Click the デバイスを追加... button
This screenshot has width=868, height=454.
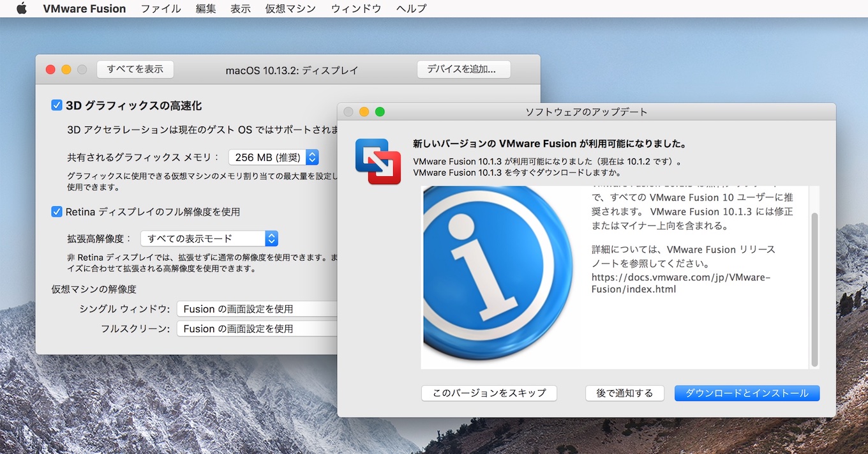(463, 70)
